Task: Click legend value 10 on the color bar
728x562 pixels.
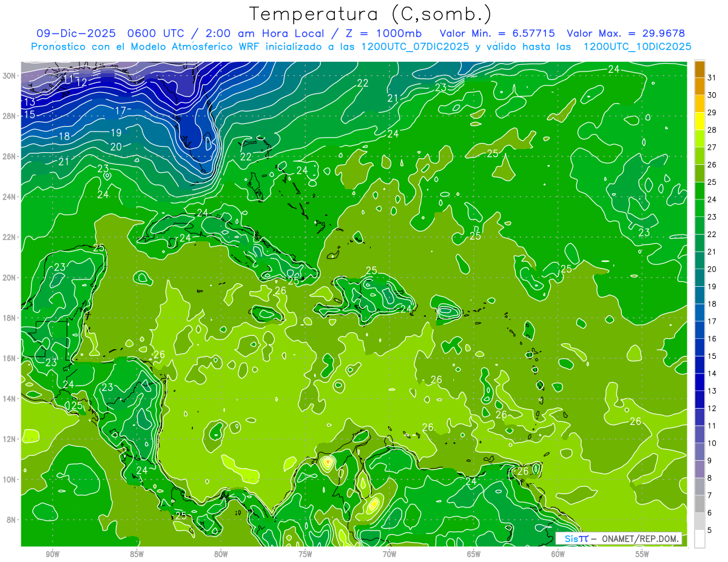Action: click(x=712, y=443)
